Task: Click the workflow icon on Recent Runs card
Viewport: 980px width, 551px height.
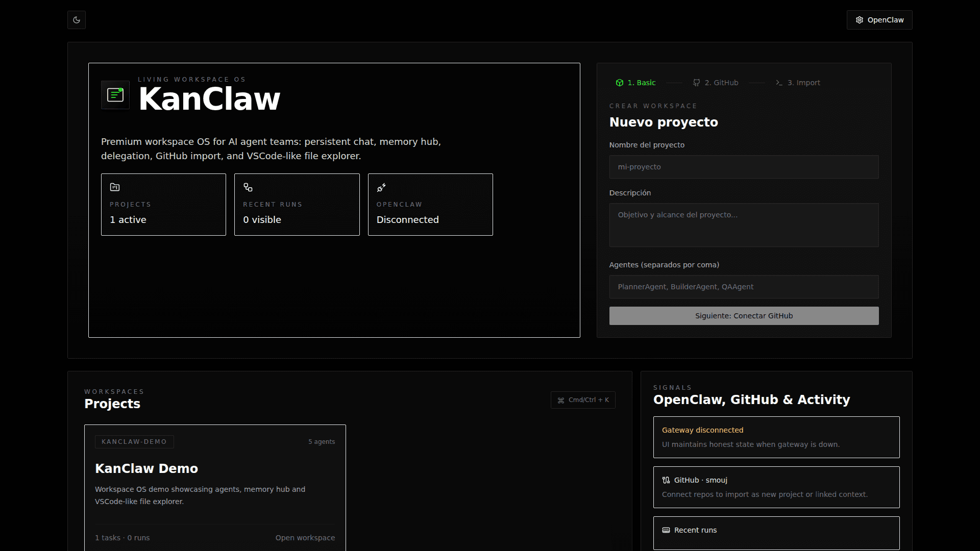Action: [x=248, y=187]
